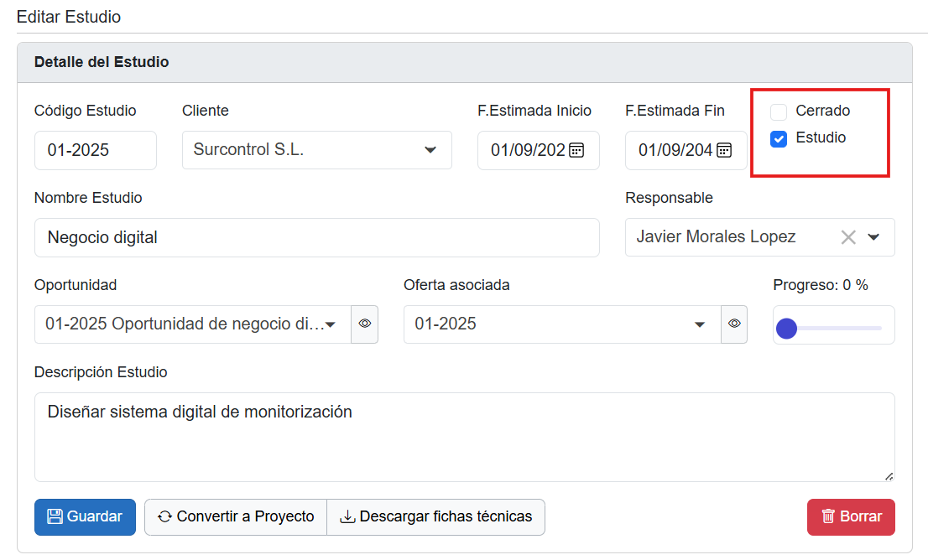Expand the Cliente dropdown

[x=430, y=150]
